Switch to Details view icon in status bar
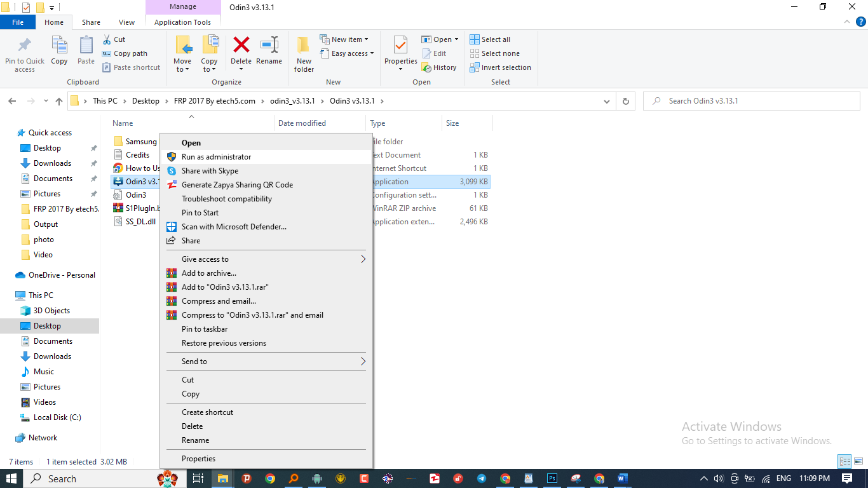Viewport: 868px width, 488px height. click(x=844, y=462)
